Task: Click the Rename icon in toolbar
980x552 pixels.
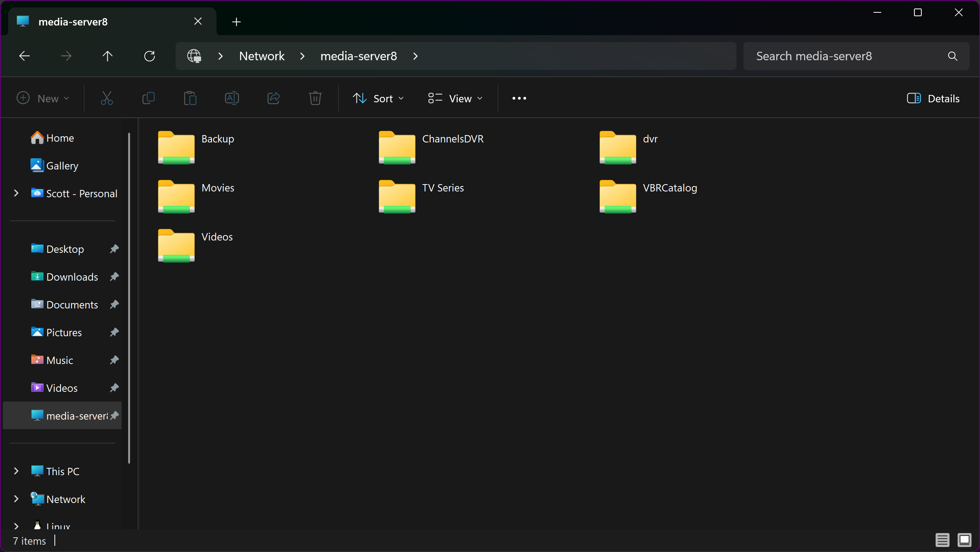Action: click(x=232, y=98)
